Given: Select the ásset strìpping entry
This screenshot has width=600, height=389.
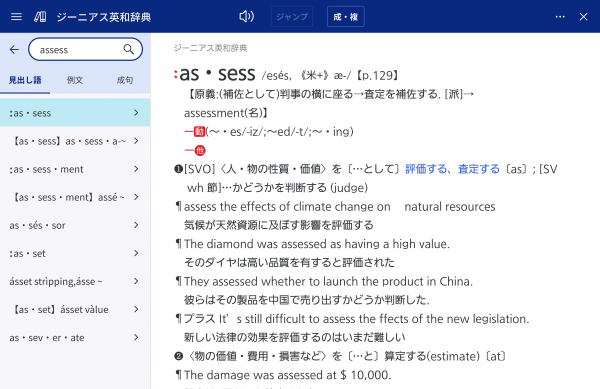Looking at the screenshot, I should point(75,281).
